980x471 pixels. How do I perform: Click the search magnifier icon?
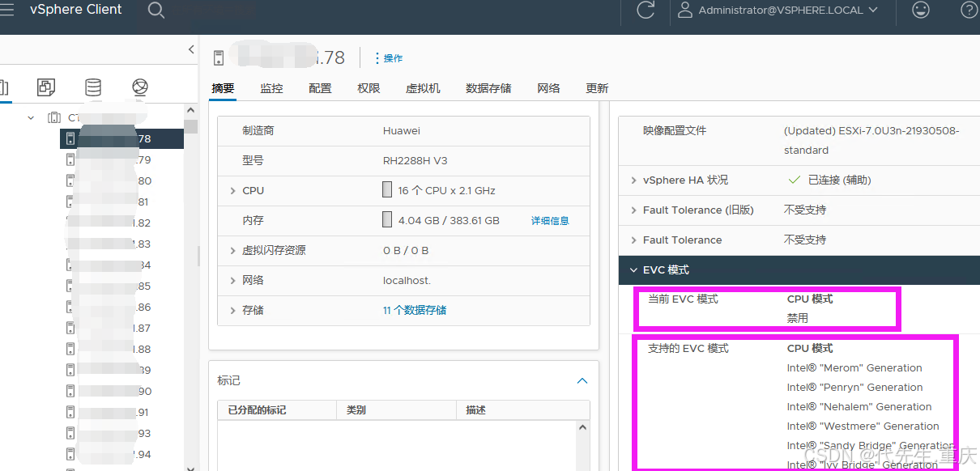click(156, 11)
